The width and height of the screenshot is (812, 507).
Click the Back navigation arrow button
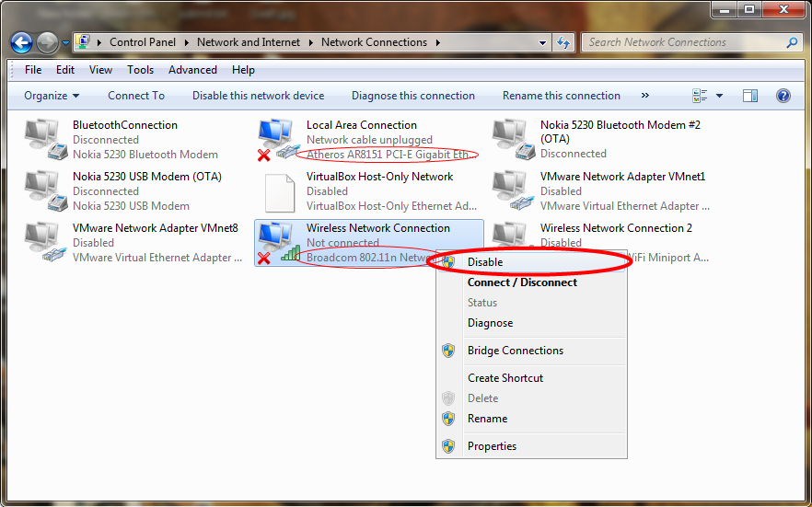point(22,43)
